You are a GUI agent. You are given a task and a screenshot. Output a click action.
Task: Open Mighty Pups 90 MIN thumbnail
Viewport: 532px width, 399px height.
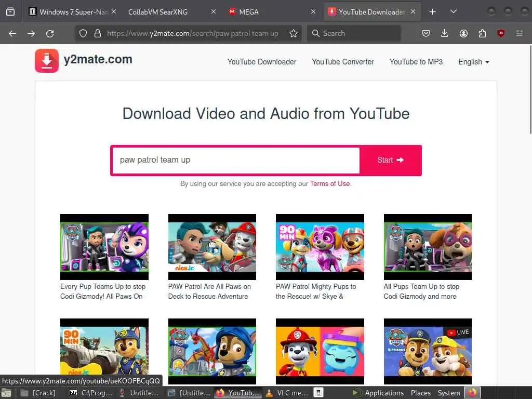point(320,247)
